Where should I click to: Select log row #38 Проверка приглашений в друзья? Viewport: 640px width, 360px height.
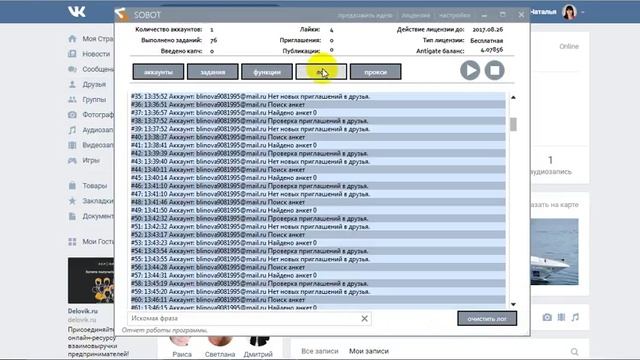coord(318,121)
